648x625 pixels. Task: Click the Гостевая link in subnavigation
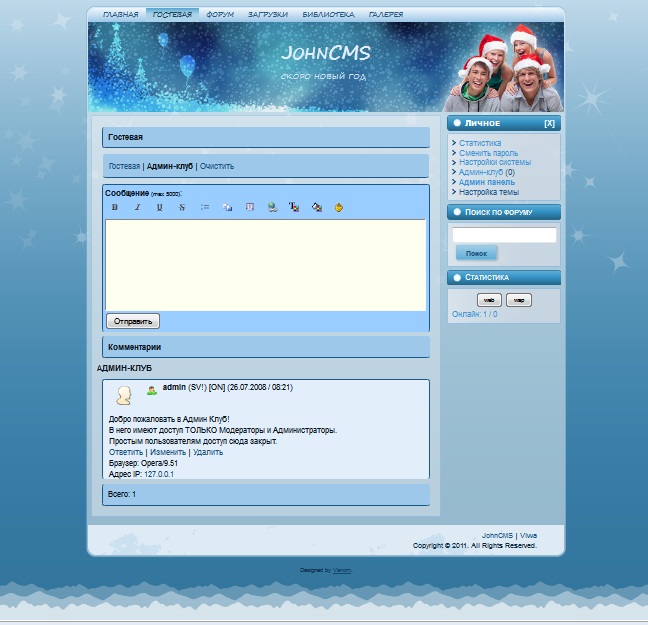click(x=124, y=166)
